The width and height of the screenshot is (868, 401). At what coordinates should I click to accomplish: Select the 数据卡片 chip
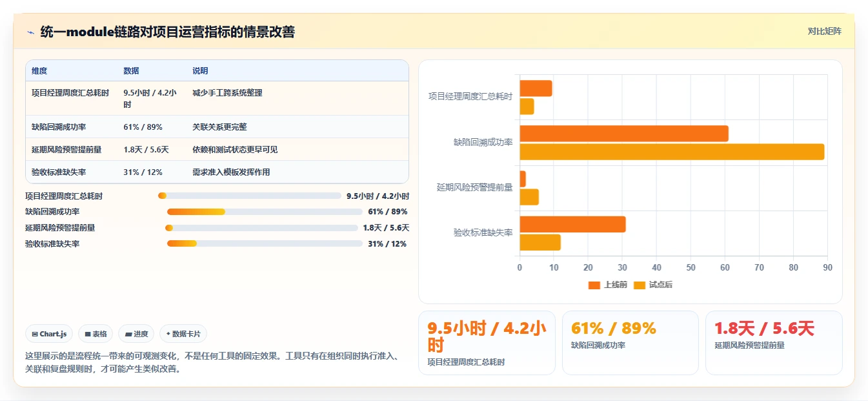183,334
